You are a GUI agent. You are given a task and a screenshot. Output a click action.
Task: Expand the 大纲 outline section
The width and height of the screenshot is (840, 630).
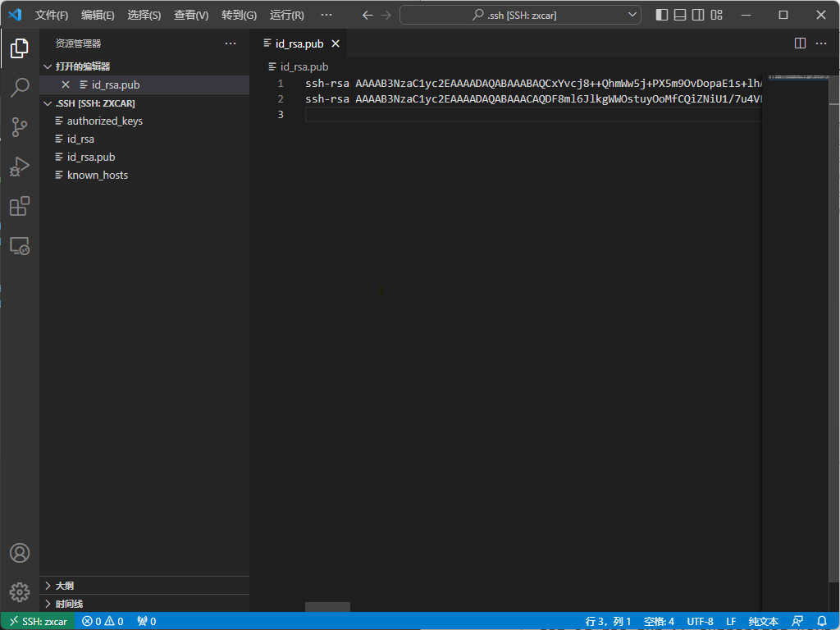pyautogui.click(x=64, y=586)
